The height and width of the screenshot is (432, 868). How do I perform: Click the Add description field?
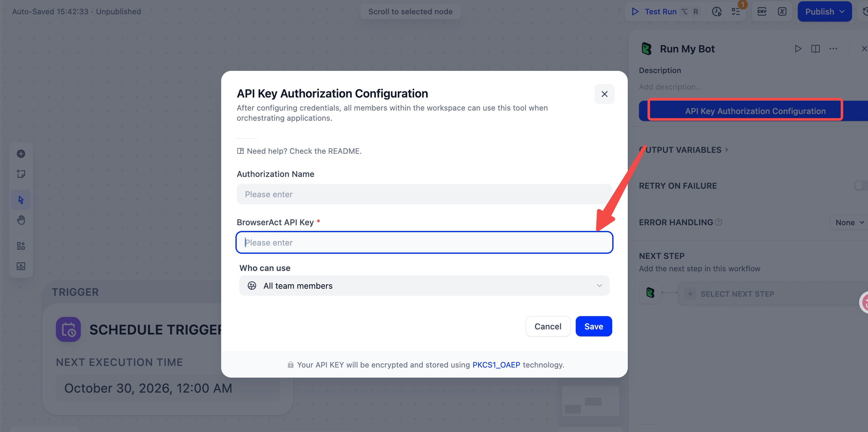[x=671, y=87]
